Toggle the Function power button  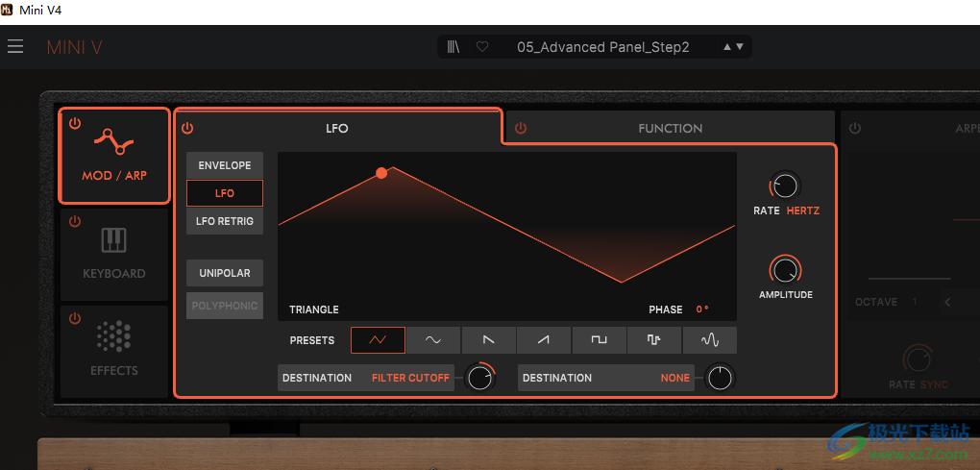520,128
